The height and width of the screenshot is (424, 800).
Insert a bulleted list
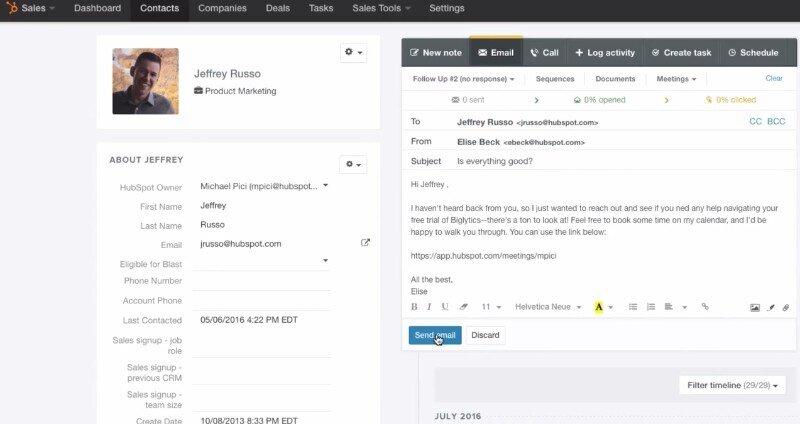633,307
